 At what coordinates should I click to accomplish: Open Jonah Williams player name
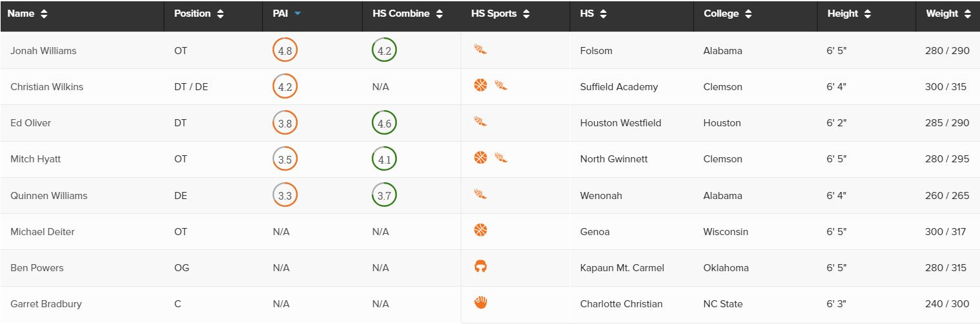(43, 51)
